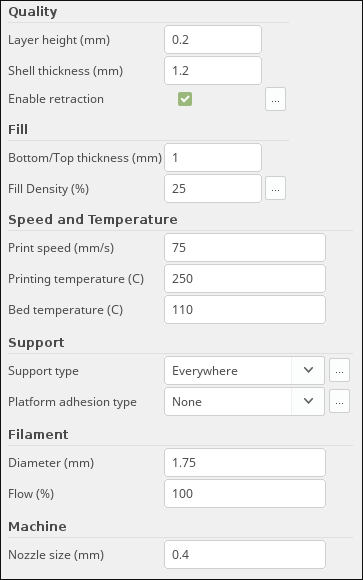This screenshot has height=580, width=363.
Task: Click the Printing temperature field
Action: click(245, 279)
